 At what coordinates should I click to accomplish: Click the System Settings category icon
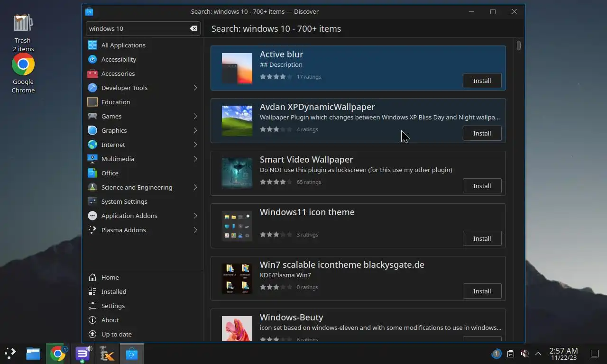(x=92, y=201)
